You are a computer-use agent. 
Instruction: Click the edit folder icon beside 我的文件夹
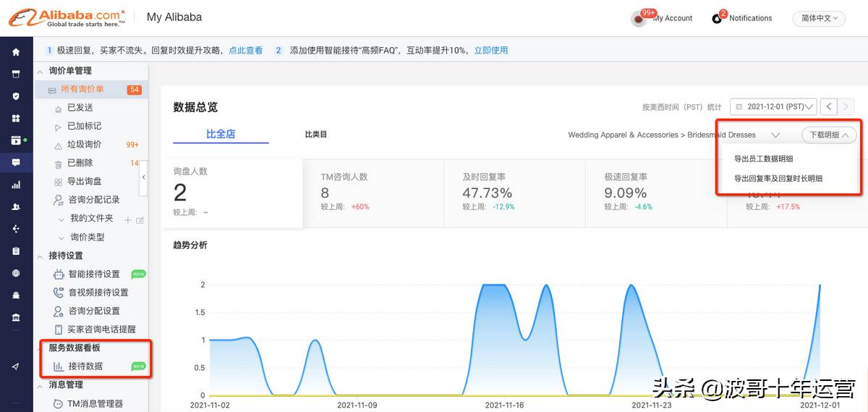pyautogui.click(x=140, y=219)
